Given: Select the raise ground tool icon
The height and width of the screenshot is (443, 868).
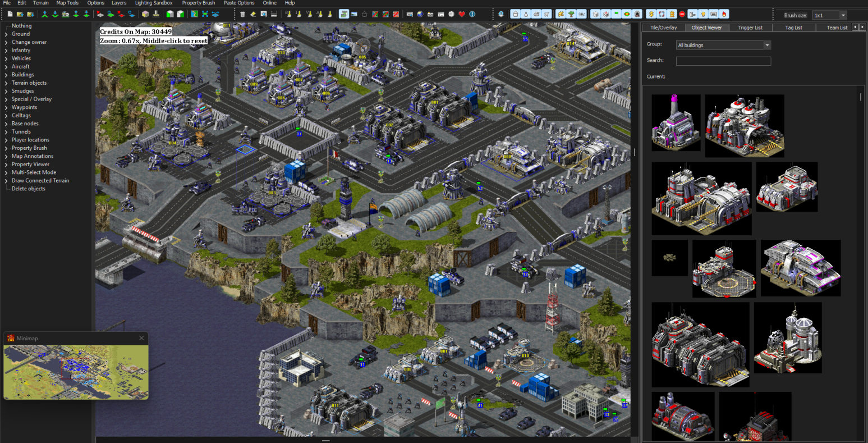Looking at the screenshot, I should coord(45,14).
